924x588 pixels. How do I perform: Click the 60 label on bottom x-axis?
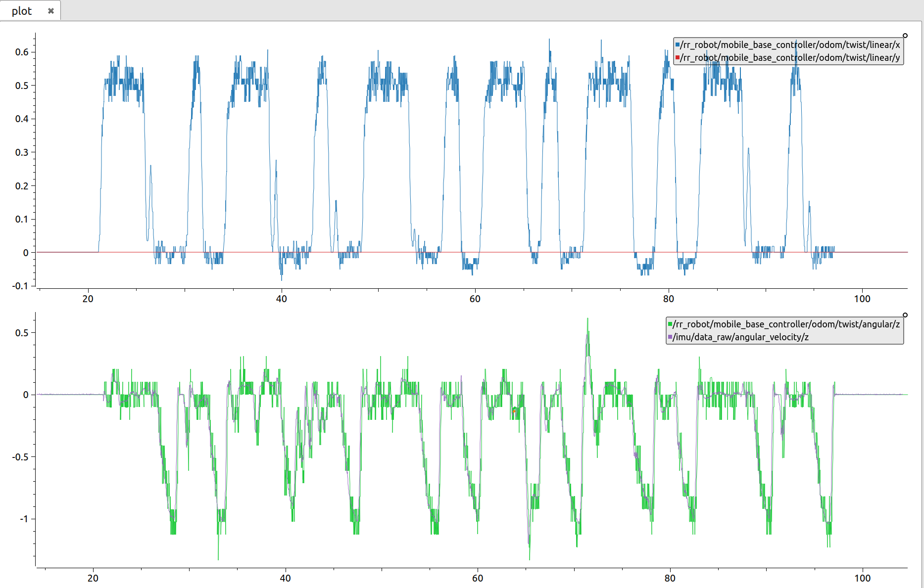[478, 578]
